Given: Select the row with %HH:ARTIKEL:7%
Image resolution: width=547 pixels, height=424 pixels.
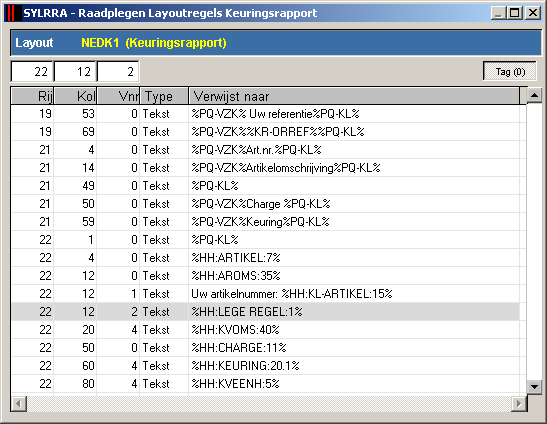Looking at the screenshot, I should [265, 258].
